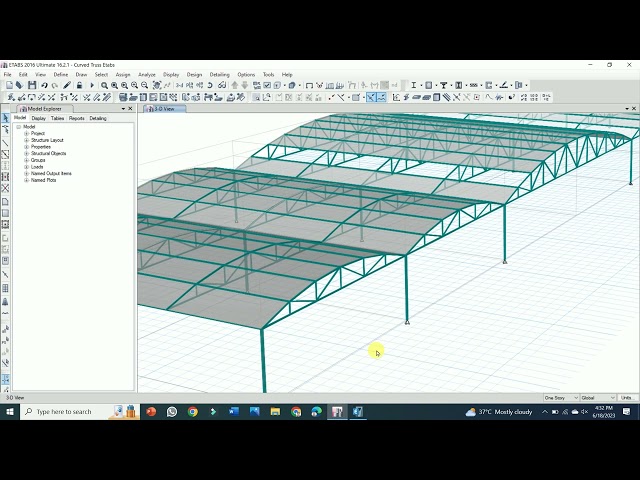Click the I-beam frame section icon

(413, 85)
